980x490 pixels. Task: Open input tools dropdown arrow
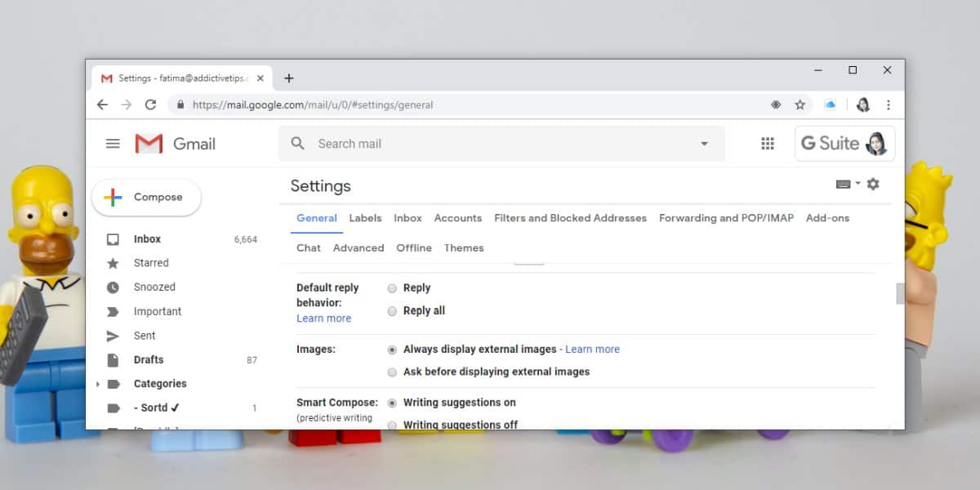click(x=857, y=184)
